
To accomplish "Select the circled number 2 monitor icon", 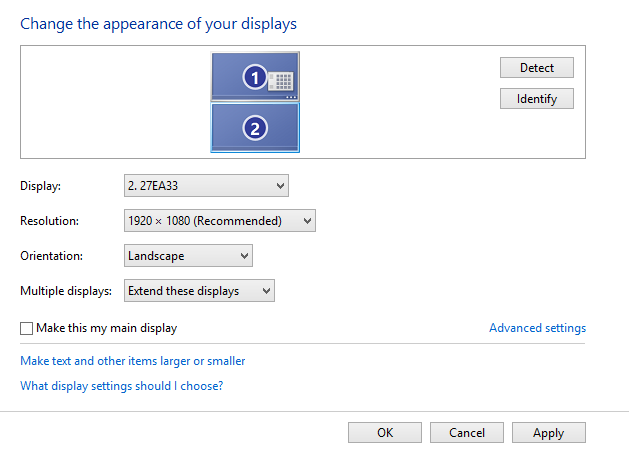I will tap(255, 128).
